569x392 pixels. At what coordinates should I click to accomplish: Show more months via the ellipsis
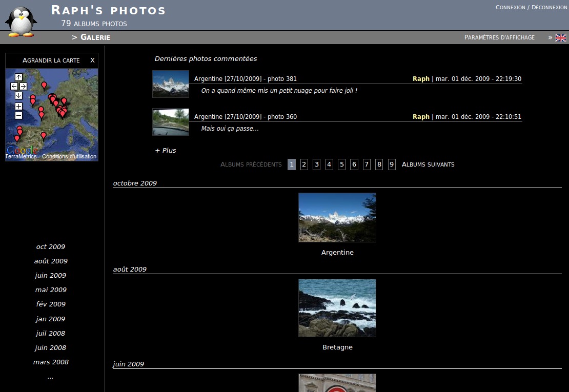click(50, 377)
